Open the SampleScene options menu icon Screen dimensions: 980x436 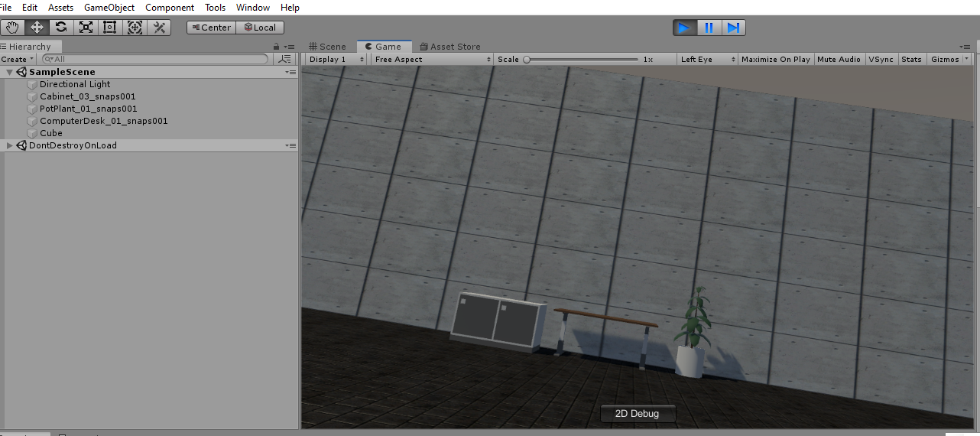[290, 72]
